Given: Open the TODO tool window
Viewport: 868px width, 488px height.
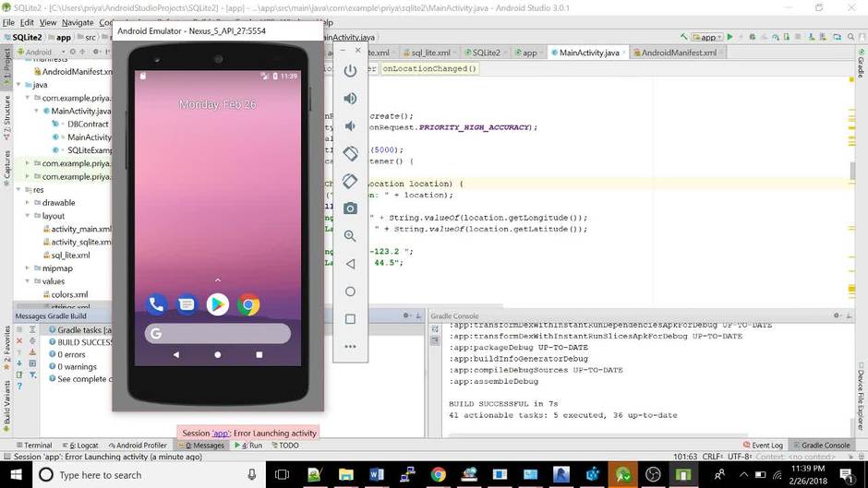Looking at the screenshot, I should [x=285, y=446].
